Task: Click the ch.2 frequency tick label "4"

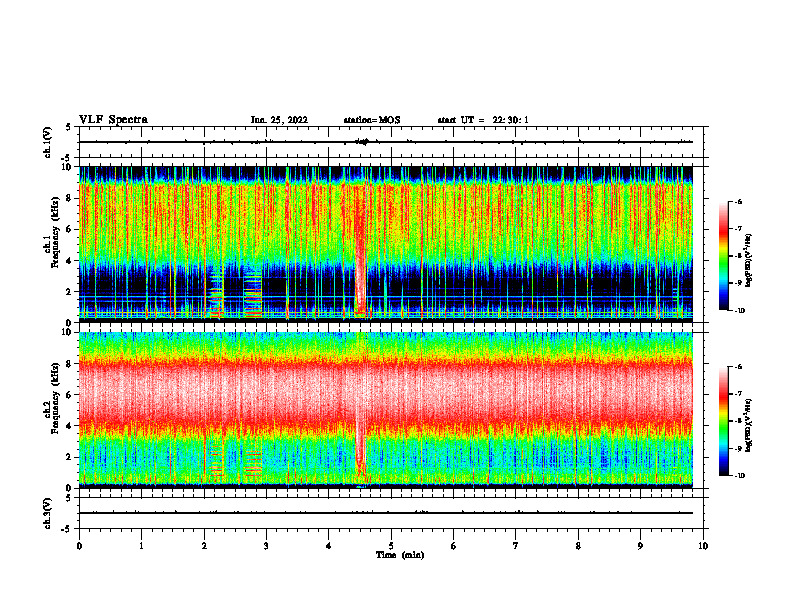Action: (70, 426)
